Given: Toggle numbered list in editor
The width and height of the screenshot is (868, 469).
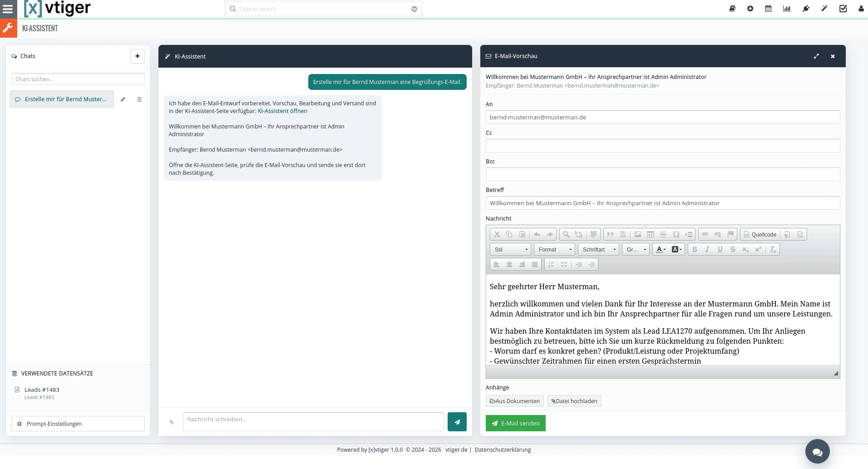Looking at the screenshot, I should 551,265.
